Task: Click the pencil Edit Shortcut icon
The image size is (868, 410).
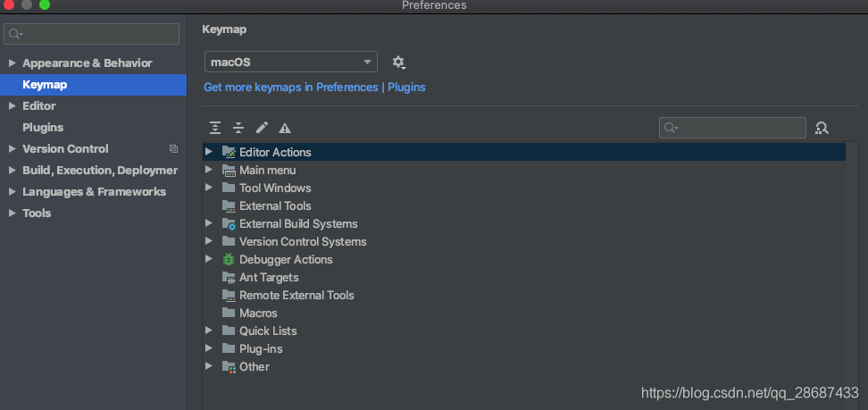Action: (x=262, y=129)
